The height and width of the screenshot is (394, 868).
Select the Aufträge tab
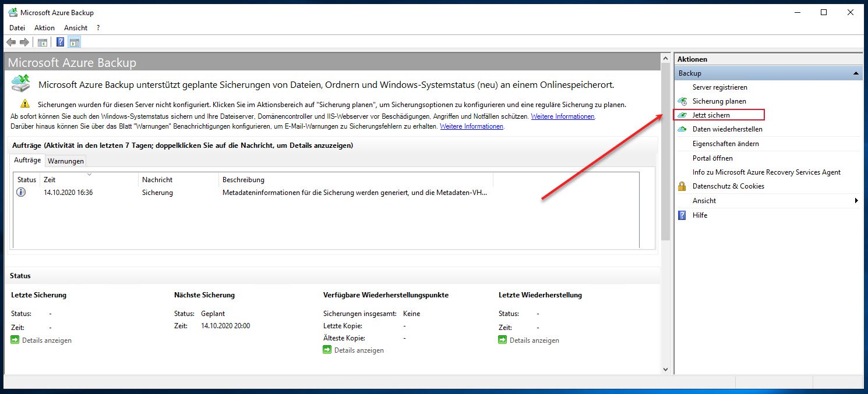pyautogui.click(x=27, y=159)
